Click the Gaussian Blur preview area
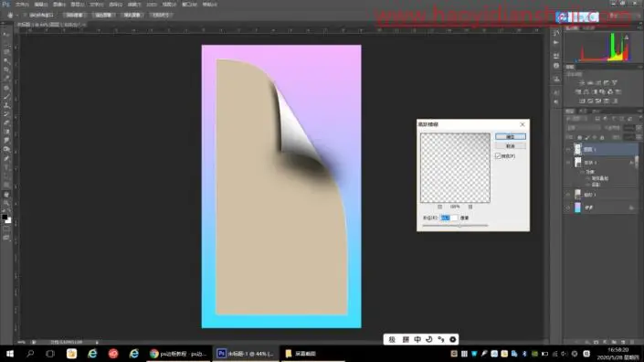This screenshot has height=362, width=644. pyautogui.click(x=455, y=167)
